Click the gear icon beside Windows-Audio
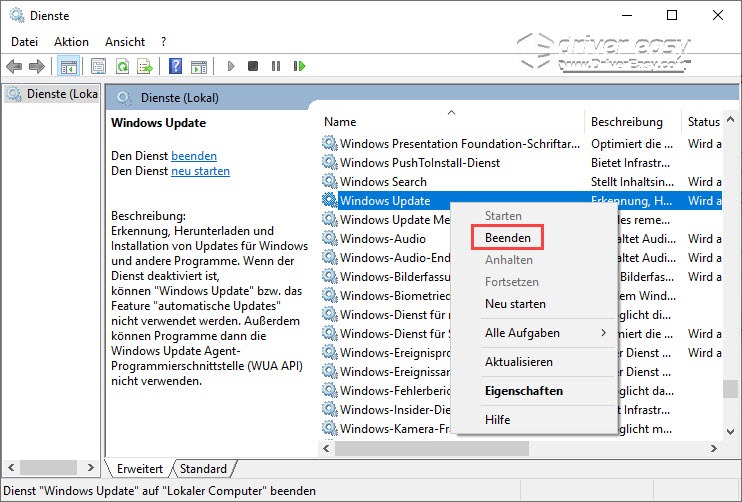The height and width of the screenshot is (502, 742). [329, 238]
